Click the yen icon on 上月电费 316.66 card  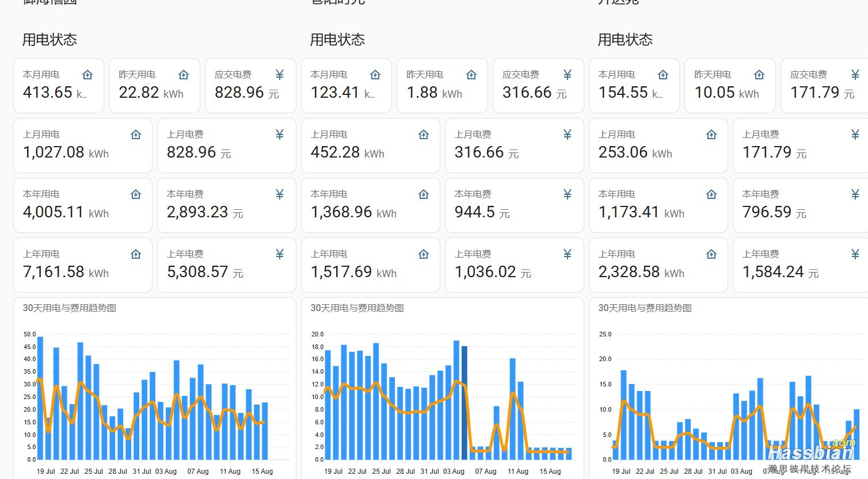coord(568,135)
